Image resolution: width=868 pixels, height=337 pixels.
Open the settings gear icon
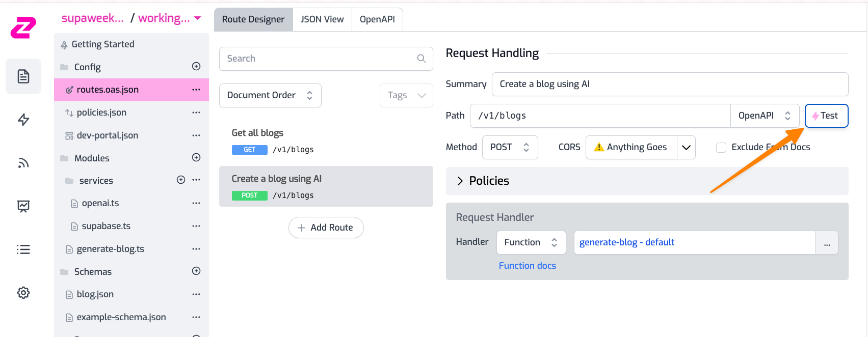coord(23,293)
